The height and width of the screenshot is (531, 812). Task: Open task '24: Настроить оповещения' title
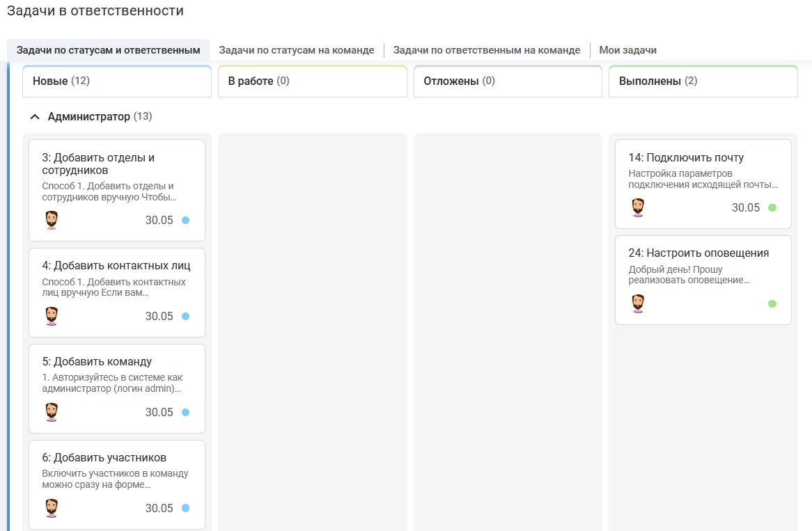698,253
